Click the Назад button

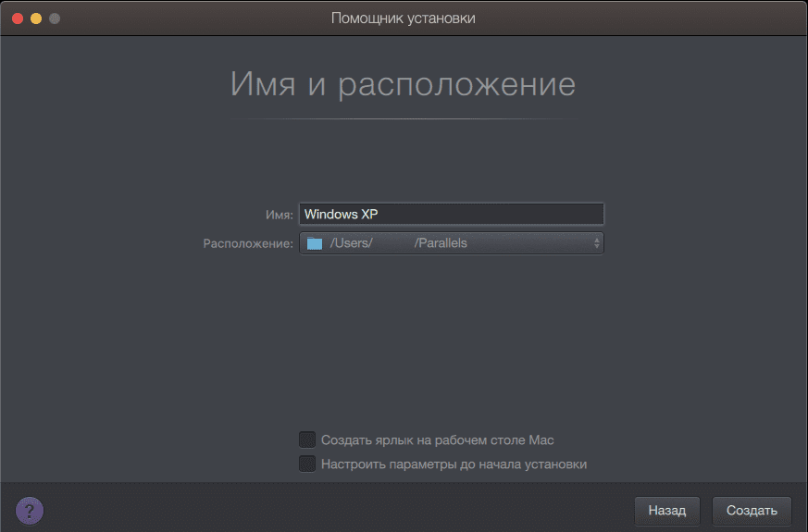666,511
